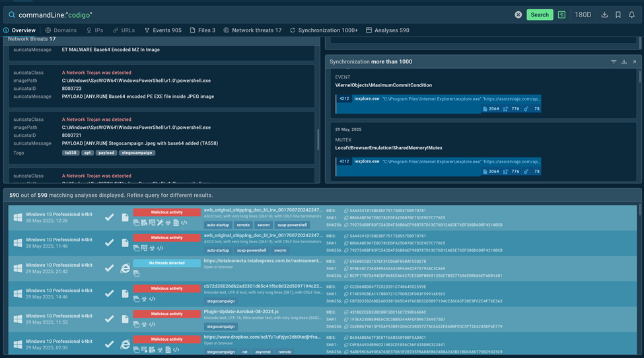This screenshot has width=644, height=358.
Task: Open the 180D time period selector
Action: [x=583, y=15]
